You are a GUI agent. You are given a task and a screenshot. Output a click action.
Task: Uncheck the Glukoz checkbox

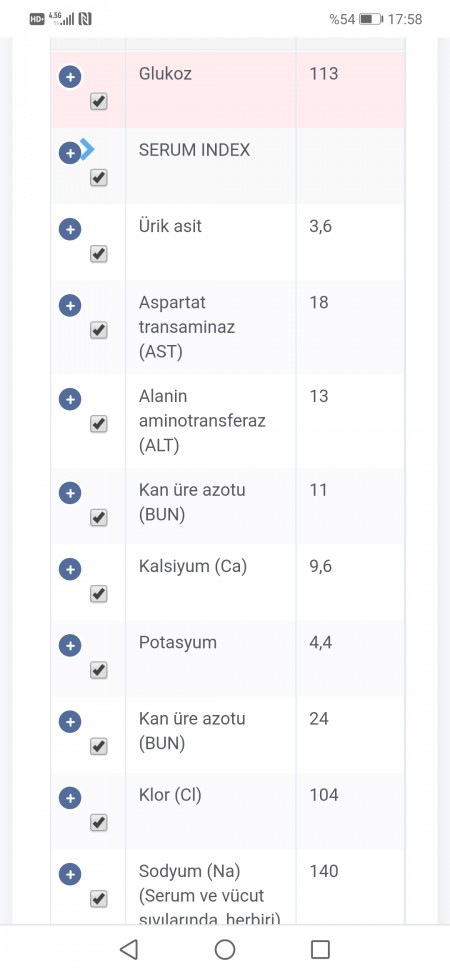(x=99, y=101)
